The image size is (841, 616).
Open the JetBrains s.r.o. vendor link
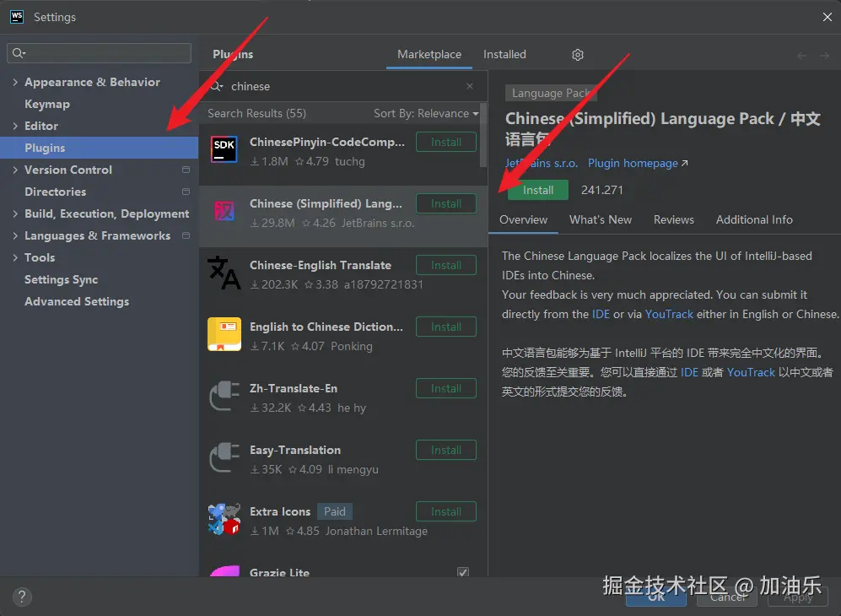(542, 163)
